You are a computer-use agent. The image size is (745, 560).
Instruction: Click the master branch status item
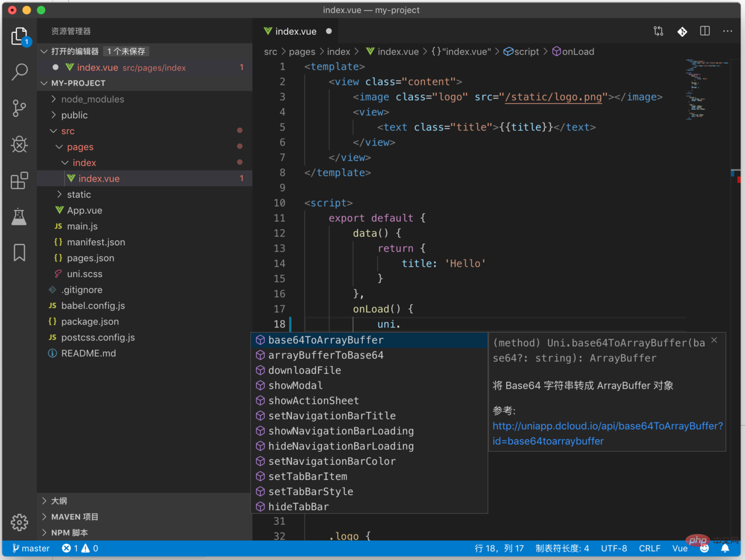pos(31,548)
